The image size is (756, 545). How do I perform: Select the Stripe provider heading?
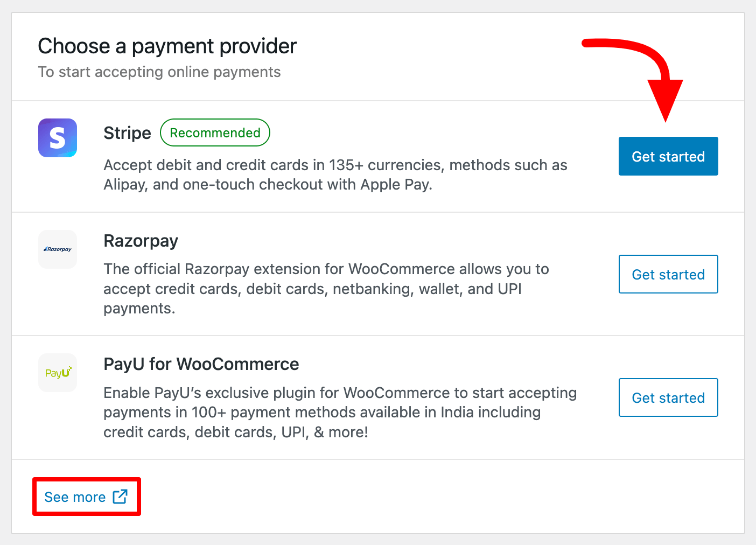pos(127,132)
